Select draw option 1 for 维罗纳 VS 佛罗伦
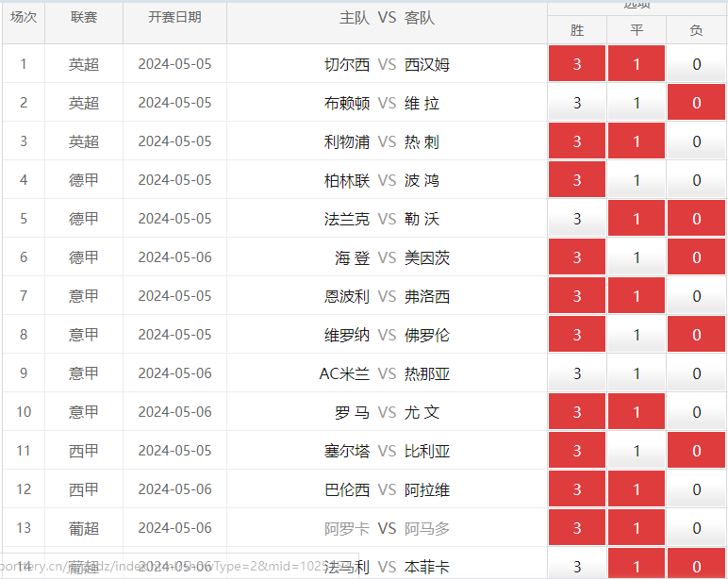The image size is (728, 579). 637,334
